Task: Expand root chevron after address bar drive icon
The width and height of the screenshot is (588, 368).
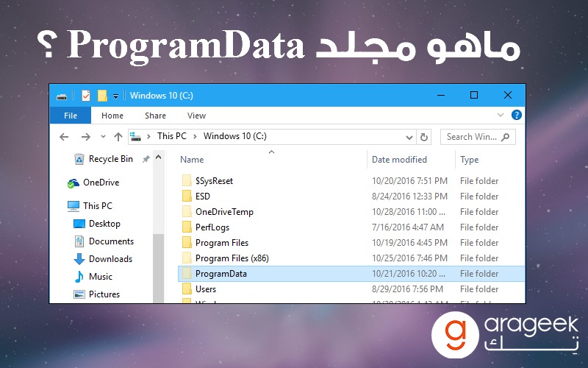Action: (x=148, y=136)
